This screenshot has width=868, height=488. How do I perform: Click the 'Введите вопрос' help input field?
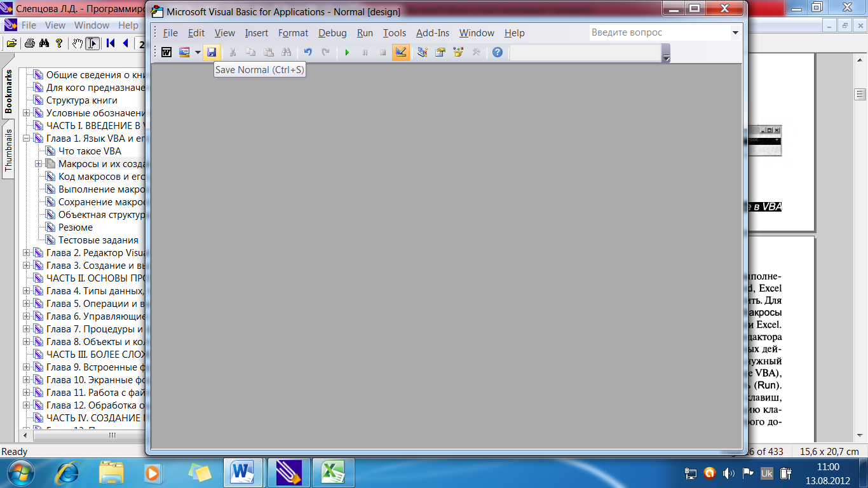660,32
